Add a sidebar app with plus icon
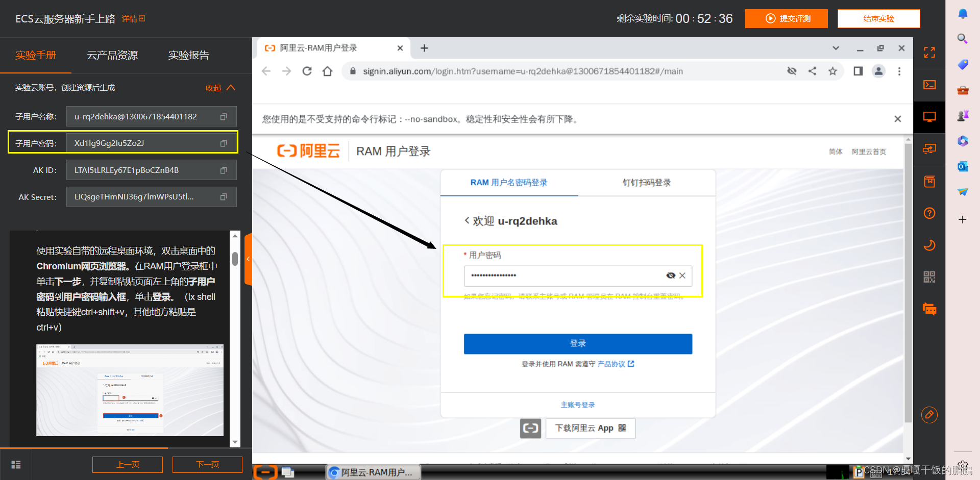980x480 pixels. (963, 220)
